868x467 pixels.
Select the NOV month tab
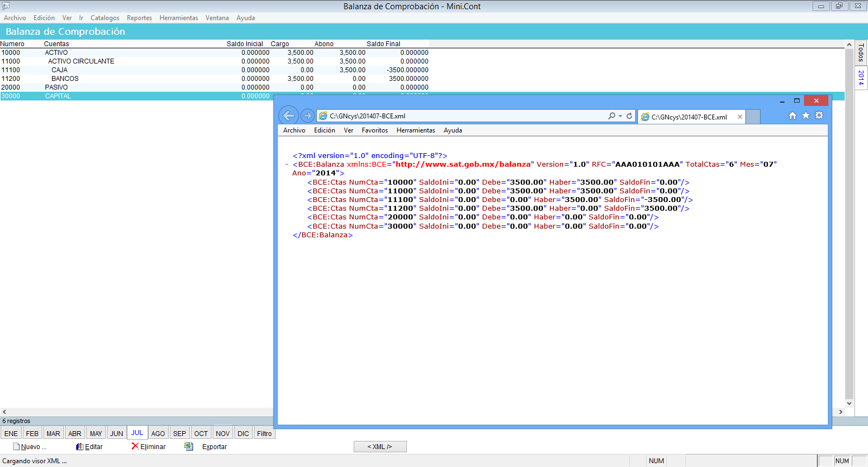click(x=222, y=433)
